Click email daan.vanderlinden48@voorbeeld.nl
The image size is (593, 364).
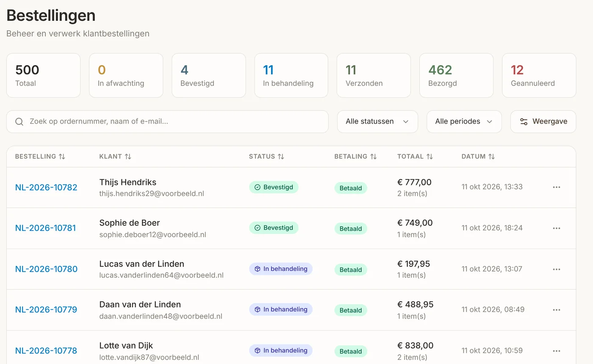pyautogui.click(x=161, y=316)
